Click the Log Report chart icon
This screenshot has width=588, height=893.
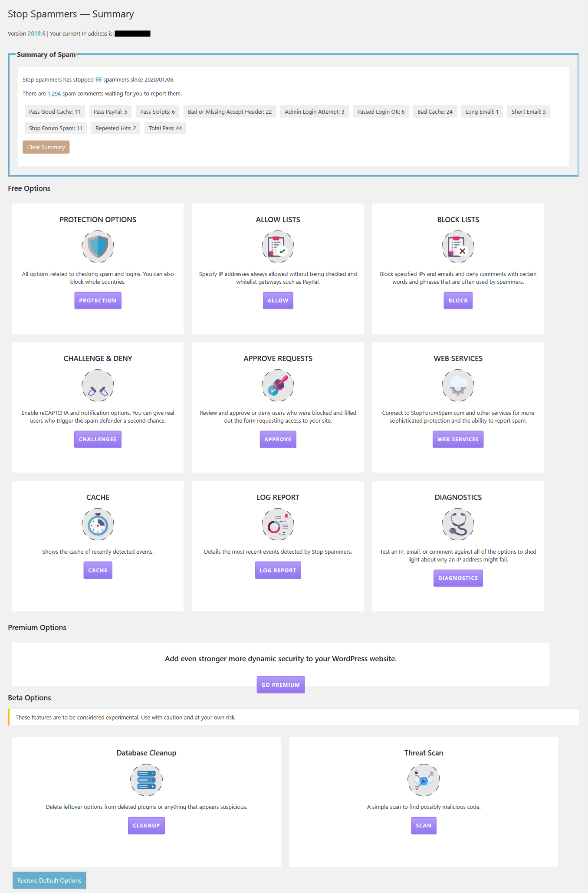point(278,524)
